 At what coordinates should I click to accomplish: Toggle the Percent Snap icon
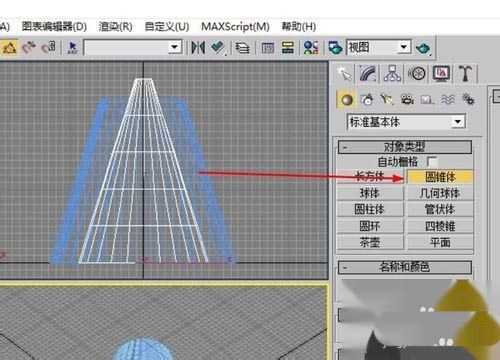pos(29,48)
